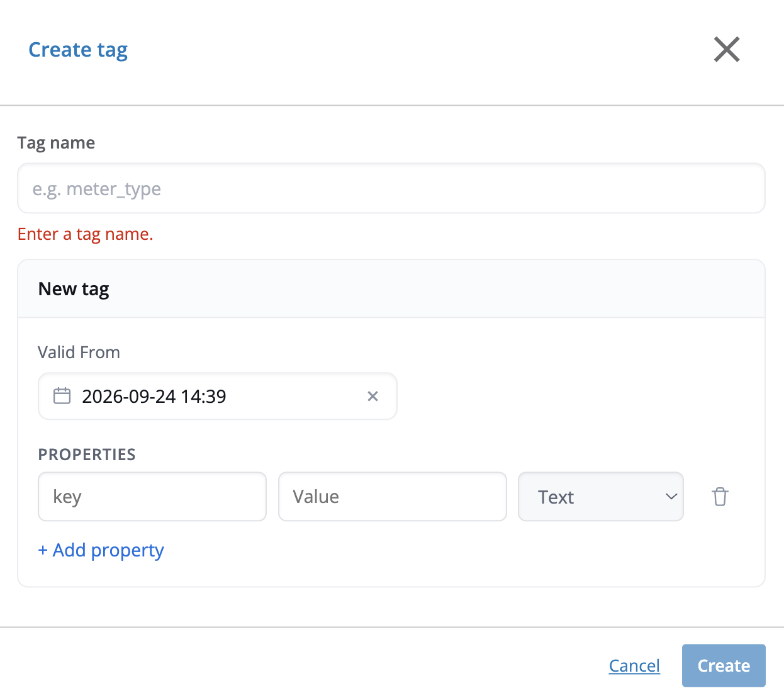Click the Create button
The image size is (784, 700).
(724, 665)
